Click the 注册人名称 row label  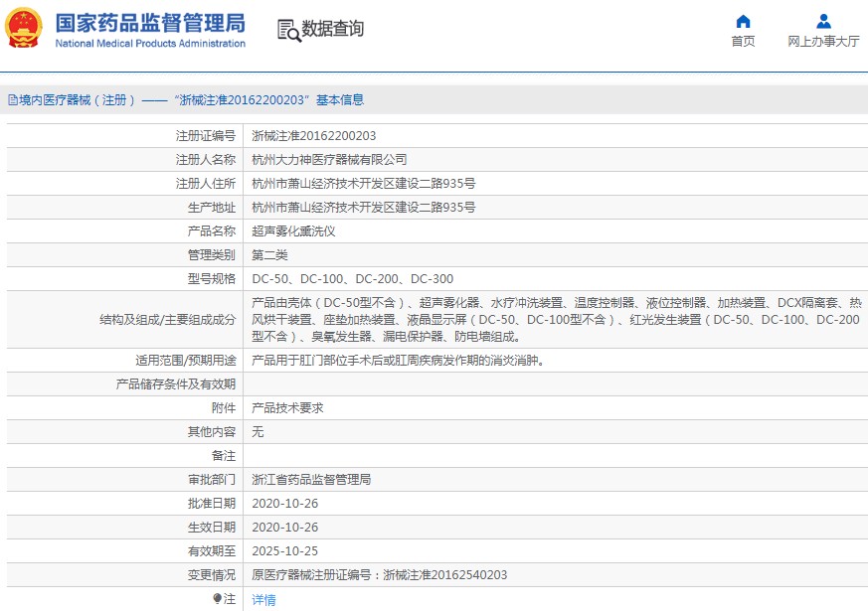tap(206, 160)
